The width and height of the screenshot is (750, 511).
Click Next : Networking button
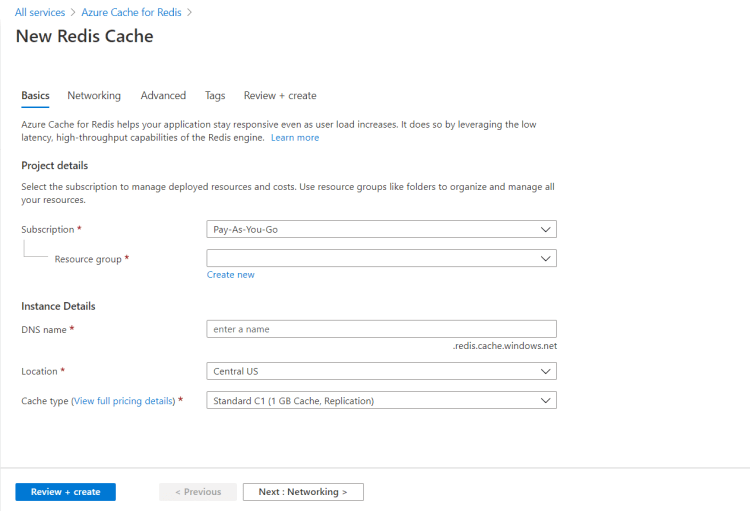[x=303, y=492]
